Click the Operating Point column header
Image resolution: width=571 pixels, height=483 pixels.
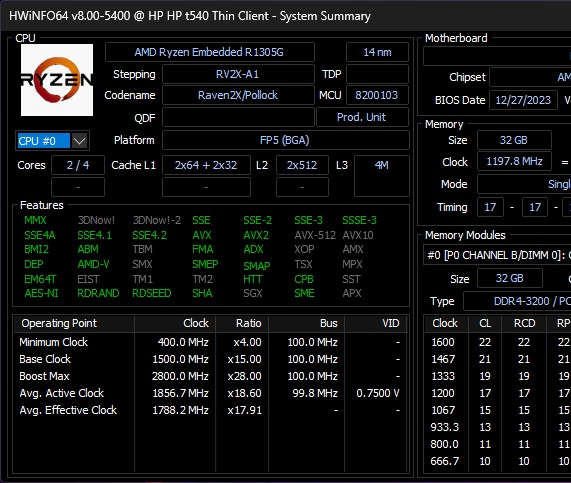coord(74,323)
